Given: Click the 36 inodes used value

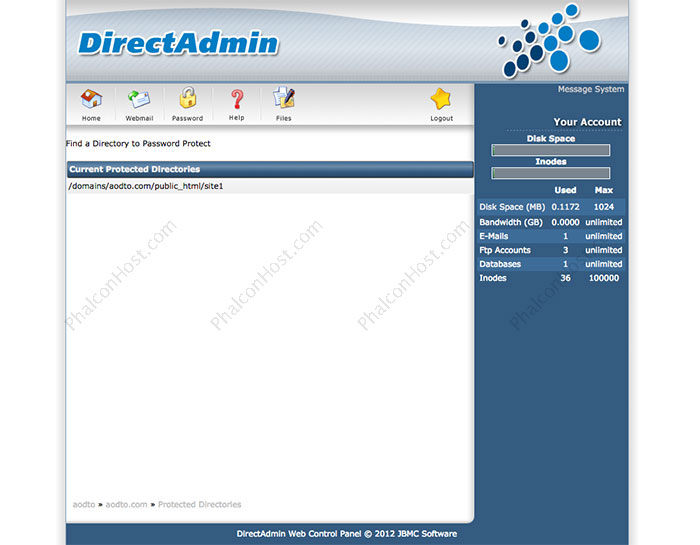Looking at the screenshot, I should tap(565, 278).
